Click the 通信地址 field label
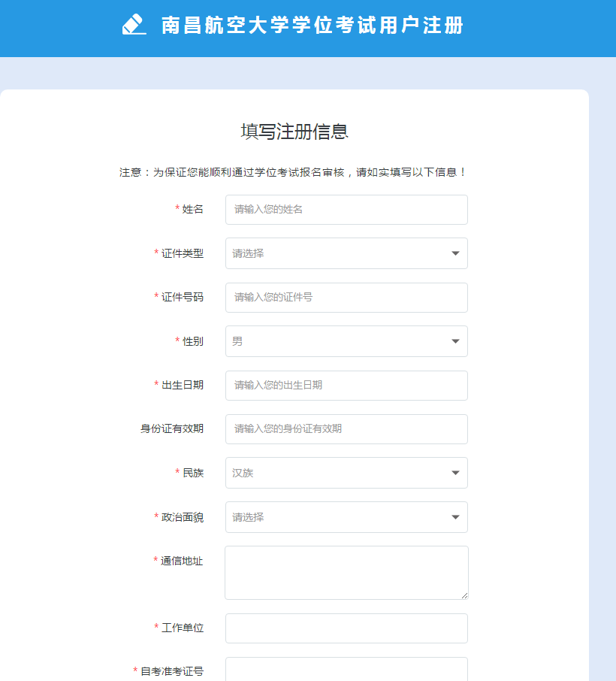 click(182, 561)
